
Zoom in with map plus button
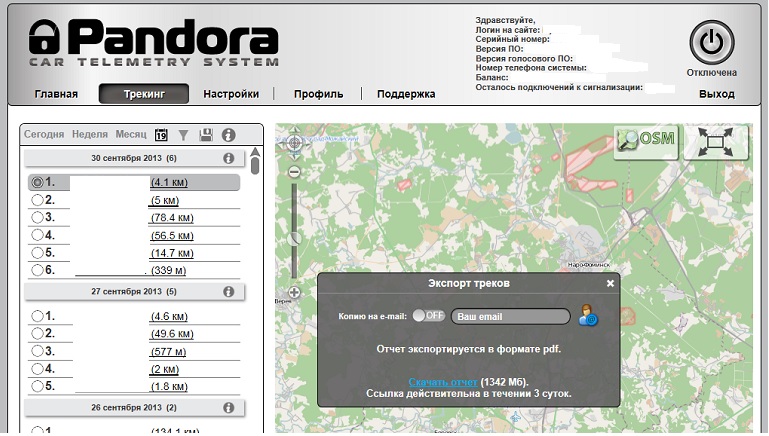294,292
